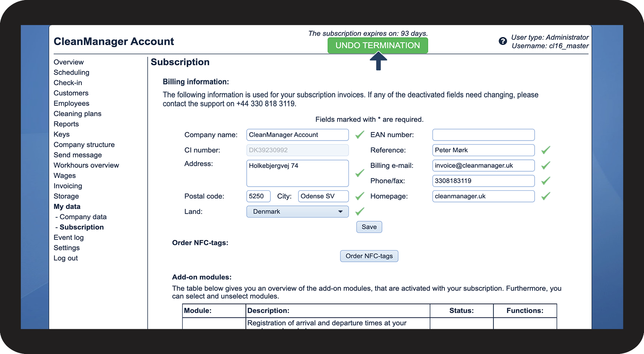The height and width of the screenshot is (354, 644).
Task: Click green checkmark beside Reference field
Action: [x=546, y=150]
